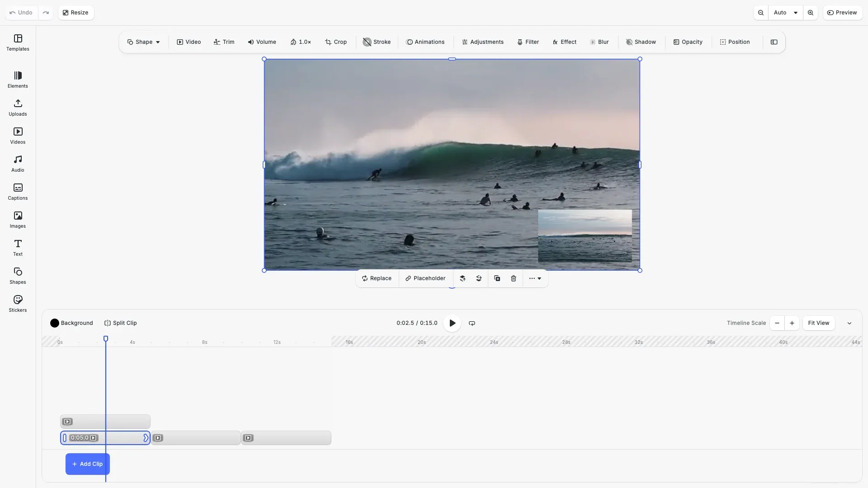
Task: Open the Crop tool
Action: tap(335, 42)
